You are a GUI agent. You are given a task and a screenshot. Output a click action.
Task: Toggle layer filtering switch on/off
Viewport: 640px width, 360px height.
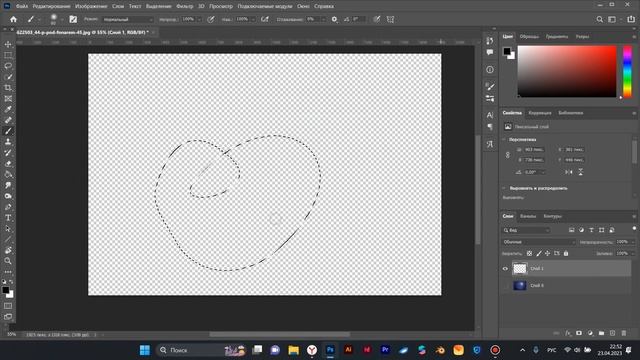coord(634,229)
